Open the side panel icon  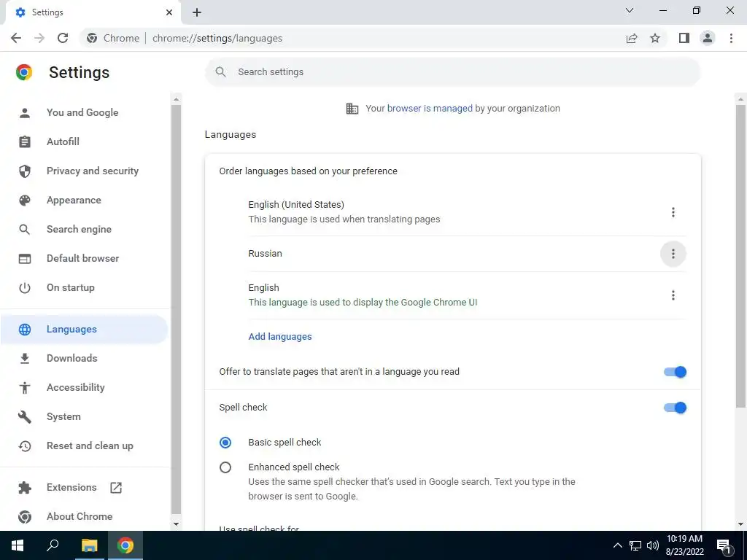coord(684,38)
